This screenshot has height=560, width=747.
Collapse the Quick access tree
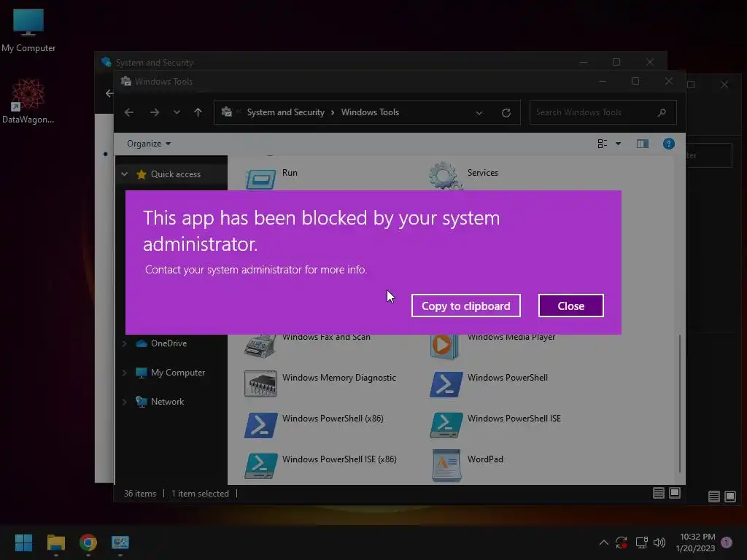pyautogui.click(x=124, y=174)
